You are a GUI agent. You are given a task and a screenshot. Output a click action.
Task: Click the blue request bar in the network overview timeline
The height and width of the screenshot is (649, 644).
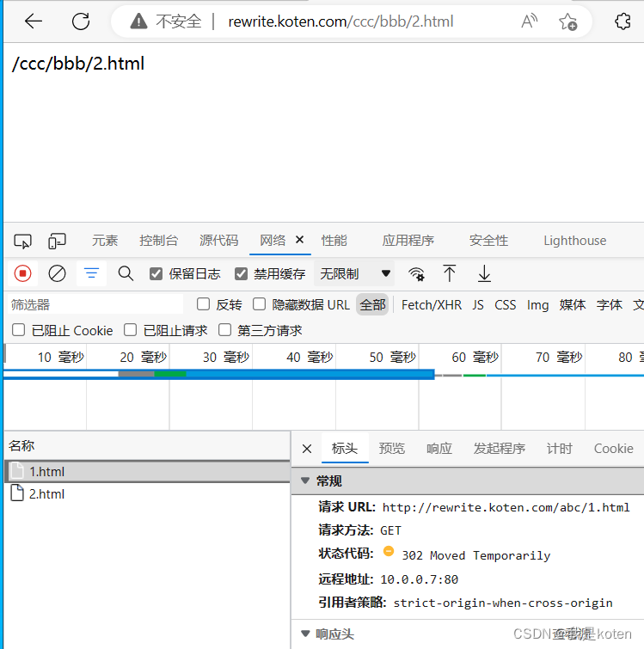pyautogui.click(x=219, y=374)
